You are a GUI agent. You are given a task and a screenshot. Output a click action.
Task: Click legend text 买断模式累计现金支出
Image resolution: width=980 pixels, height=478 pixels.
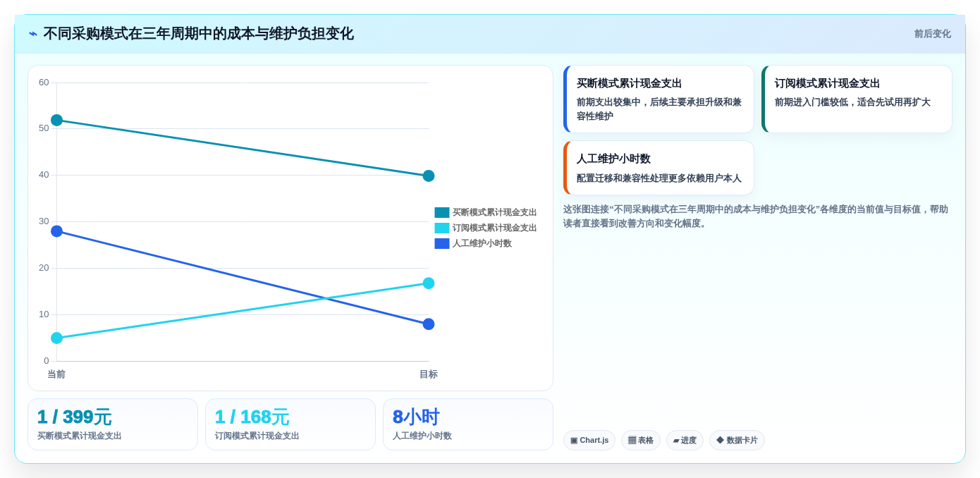(x=494, y=212)
